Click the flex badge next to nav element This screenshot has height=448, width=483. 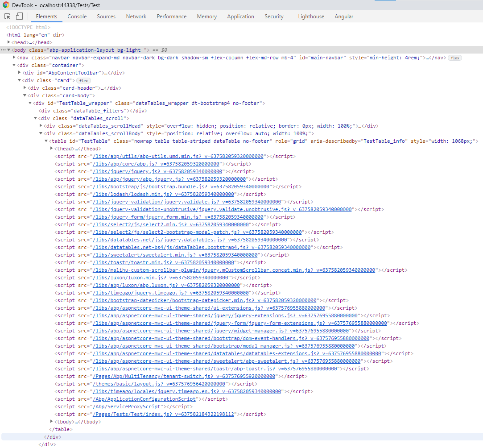click(454, 58)
